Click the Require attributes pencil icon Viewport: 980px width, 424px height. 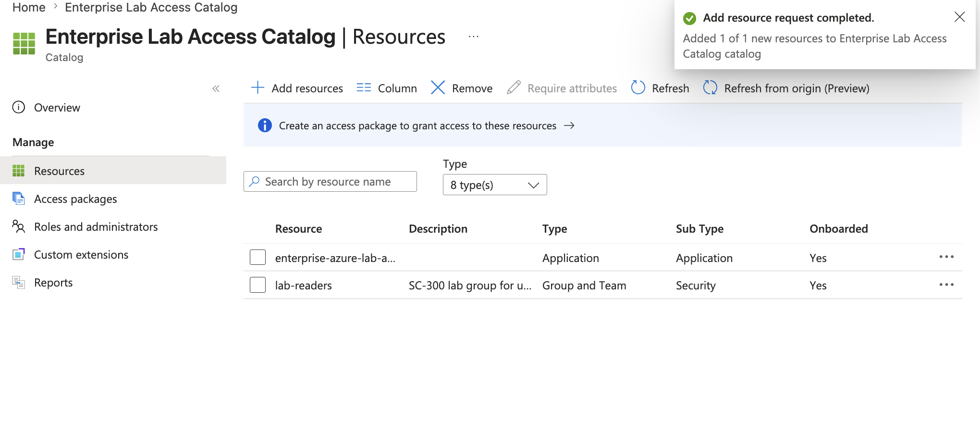514,87
